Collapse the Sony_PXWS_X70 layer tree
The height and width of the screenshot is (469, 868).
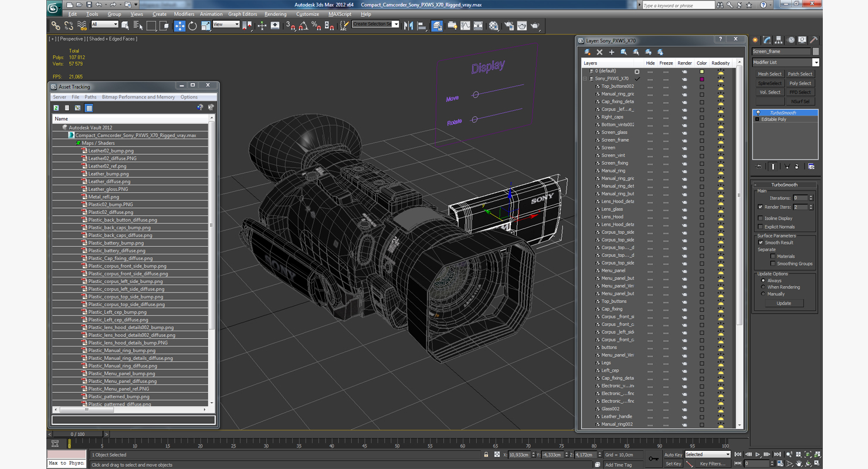(x=585, y=79)
